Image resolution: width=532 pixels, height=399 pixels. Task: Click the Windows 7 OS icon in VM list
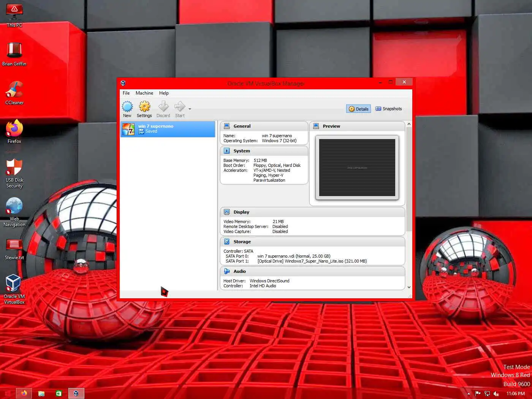pos(128,129)
